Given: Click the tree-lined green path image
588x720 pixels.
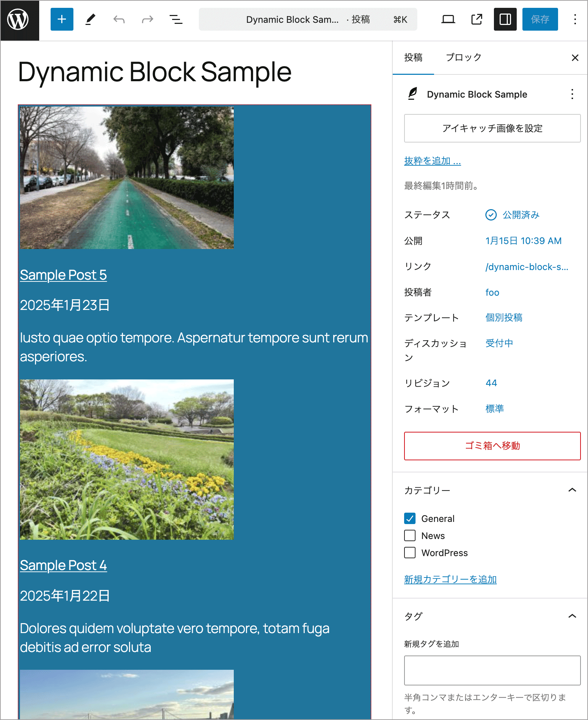Looking at the screenshot, I should pyautogui.click(x=127, y=178).
